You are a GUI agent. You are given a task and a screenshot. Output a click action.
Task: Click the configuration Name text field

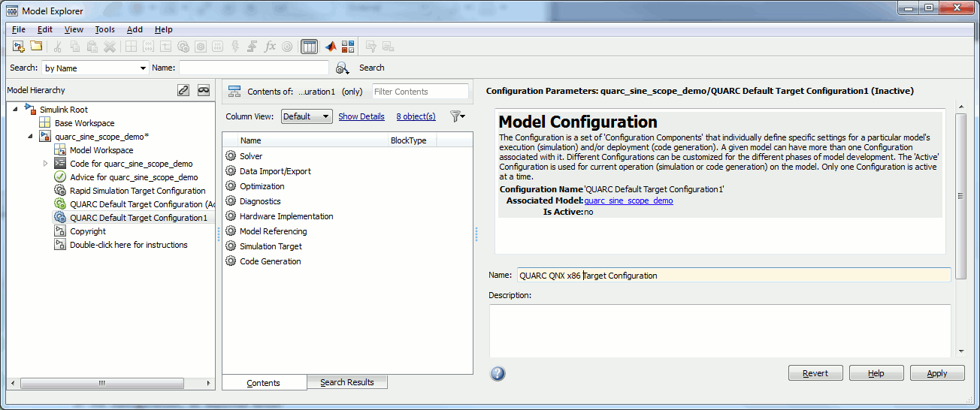pos(733,276)
